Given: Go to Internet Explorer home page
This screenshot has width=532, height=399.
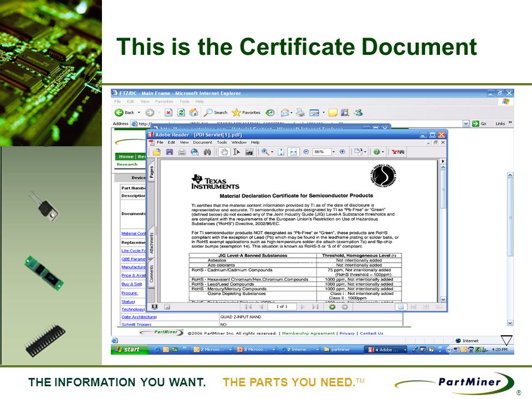Looking at the screenshot, I should pyautogui.click(x=194, y=112).
